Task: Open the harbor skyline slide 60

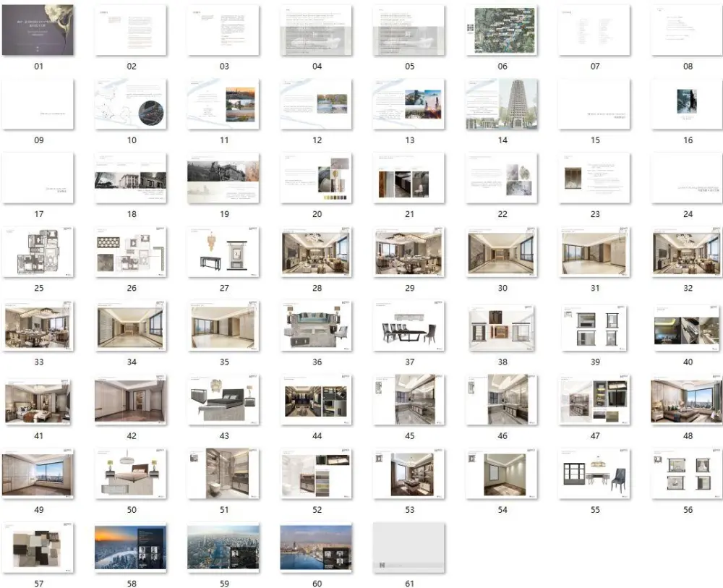Action: coord(317,547)
